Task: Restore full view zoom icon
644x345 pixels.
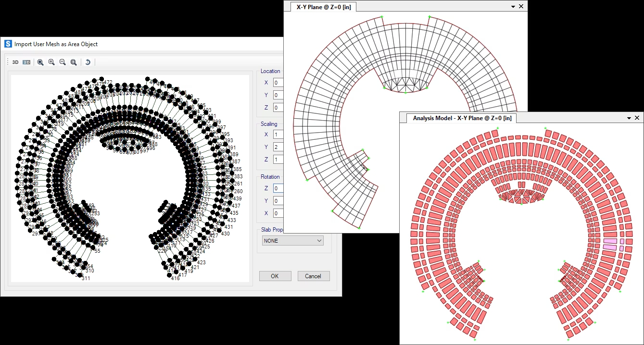Action: tap(74, 62)
